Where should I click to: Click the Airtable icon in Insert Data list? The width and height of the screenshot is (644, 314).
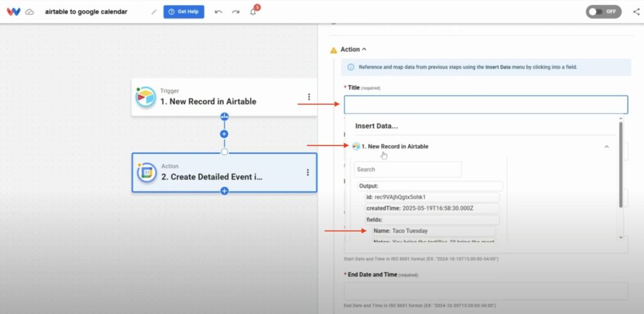[356, 147]
